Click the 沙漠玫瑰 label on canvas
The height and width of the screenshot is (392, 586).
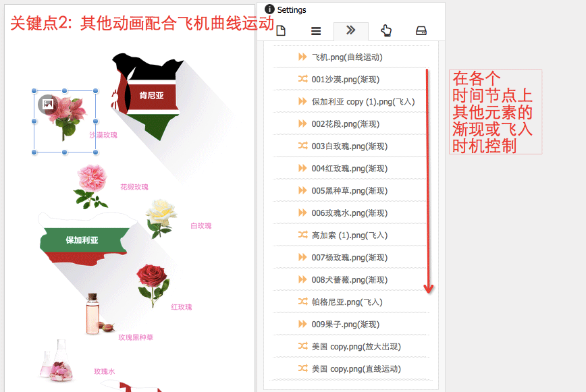point(103,135)
